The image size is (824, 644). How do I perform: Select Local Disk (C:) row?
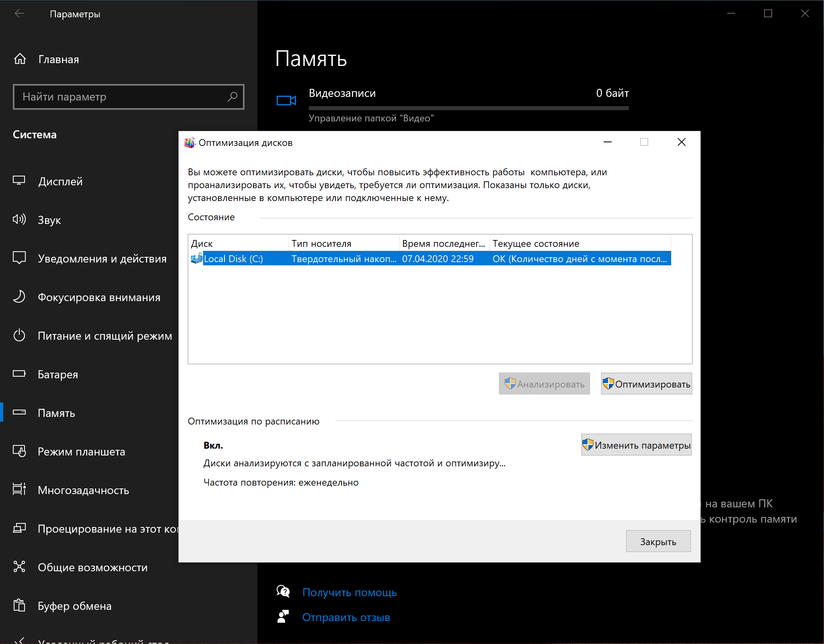point(233,259)
